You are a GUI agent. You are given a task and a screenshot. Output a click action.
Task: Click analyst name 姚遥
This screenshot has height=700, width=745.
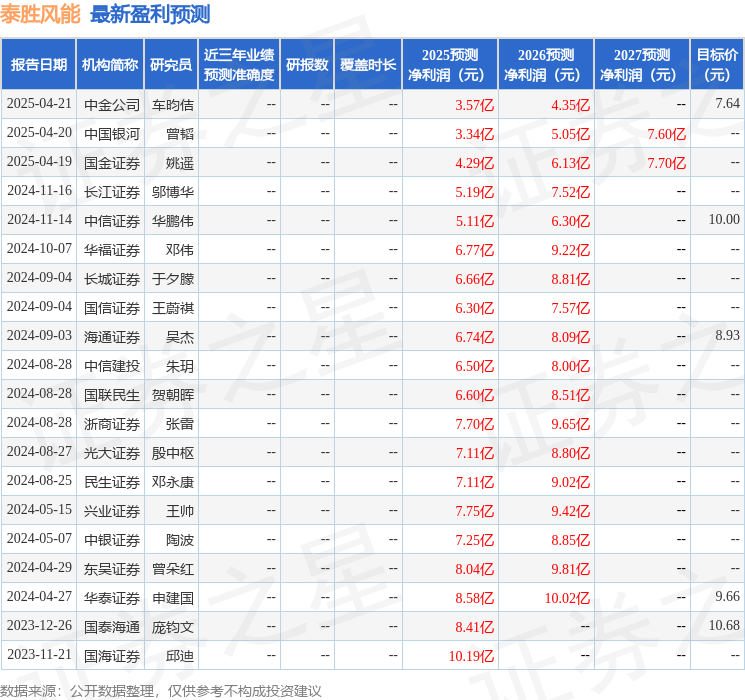click(x=180, y=162)
